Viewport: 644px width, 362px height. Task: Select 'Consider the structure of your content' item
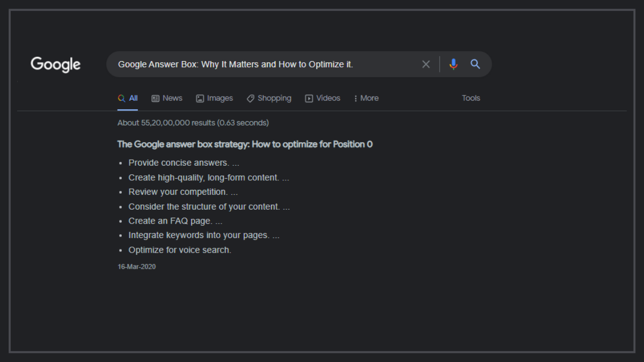point(209,206)
